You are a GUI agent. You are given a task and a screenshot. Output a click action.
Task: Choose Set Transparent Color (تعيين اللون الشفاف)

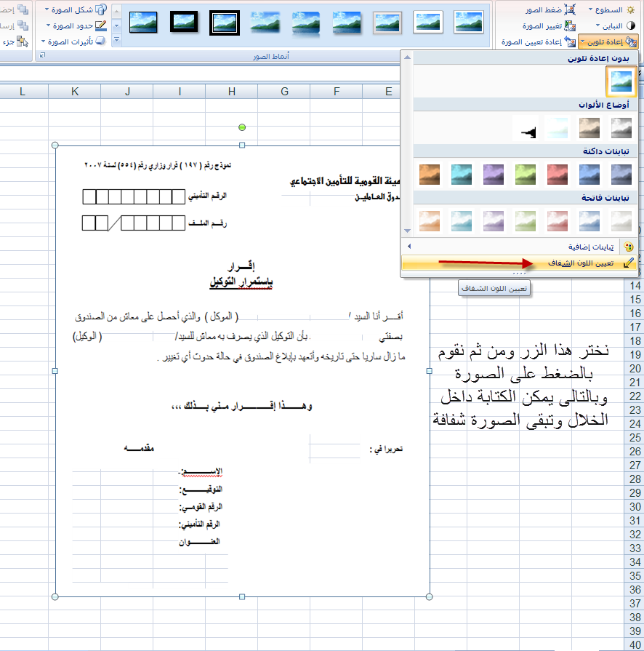tap(519, 263)
